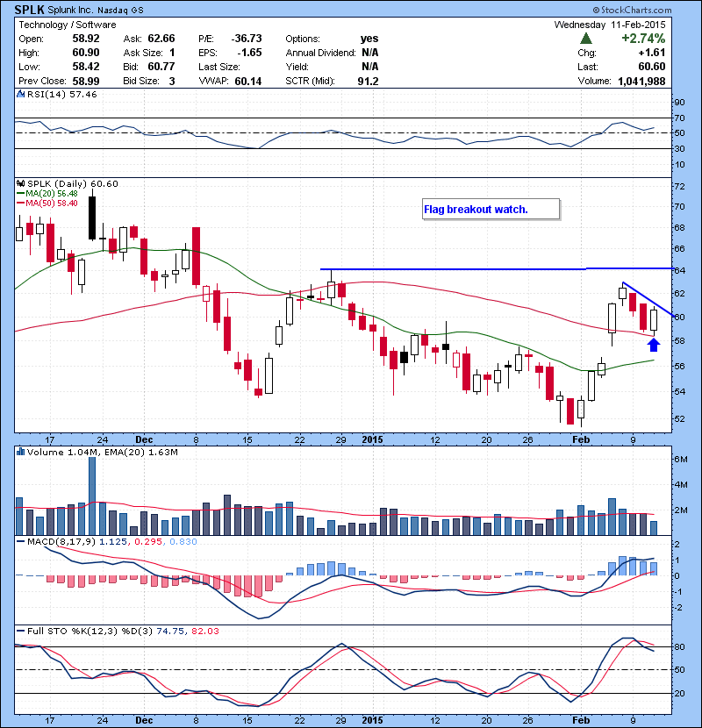Click the Options value yes
Screen dimensions: 702x728
[369, 39]
